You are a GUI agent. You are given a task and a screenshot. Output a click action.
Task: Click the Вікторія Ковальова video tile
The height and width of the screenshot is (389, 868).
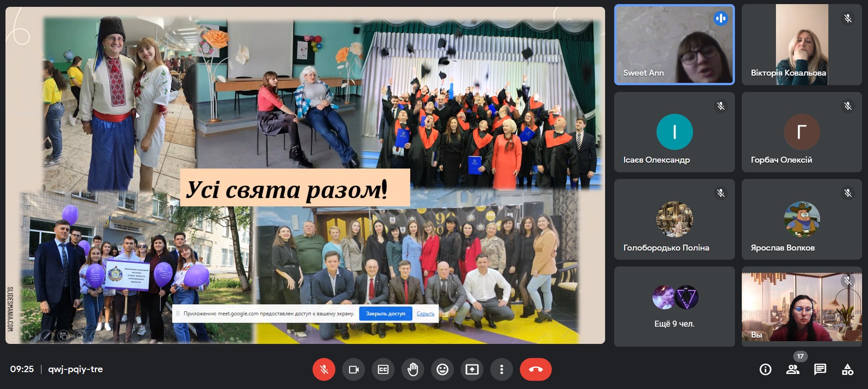(x=801, y=45)
